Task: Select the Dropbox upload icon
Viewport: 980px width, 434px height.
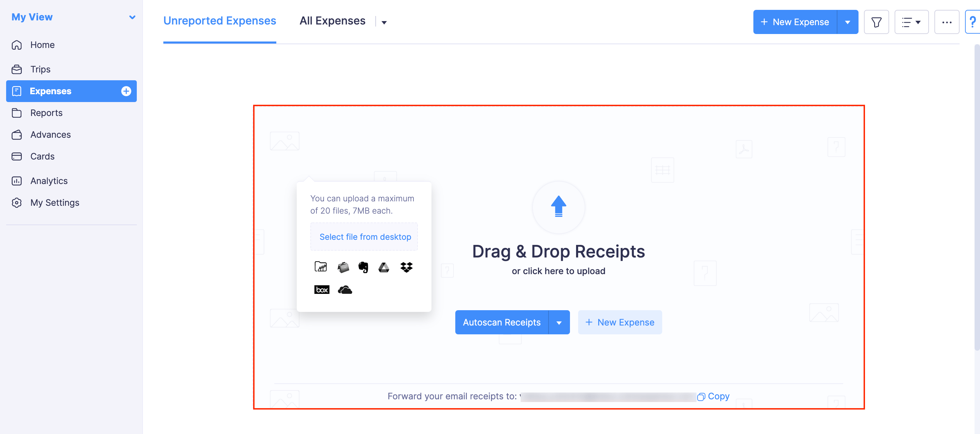Action: point(406,267)
